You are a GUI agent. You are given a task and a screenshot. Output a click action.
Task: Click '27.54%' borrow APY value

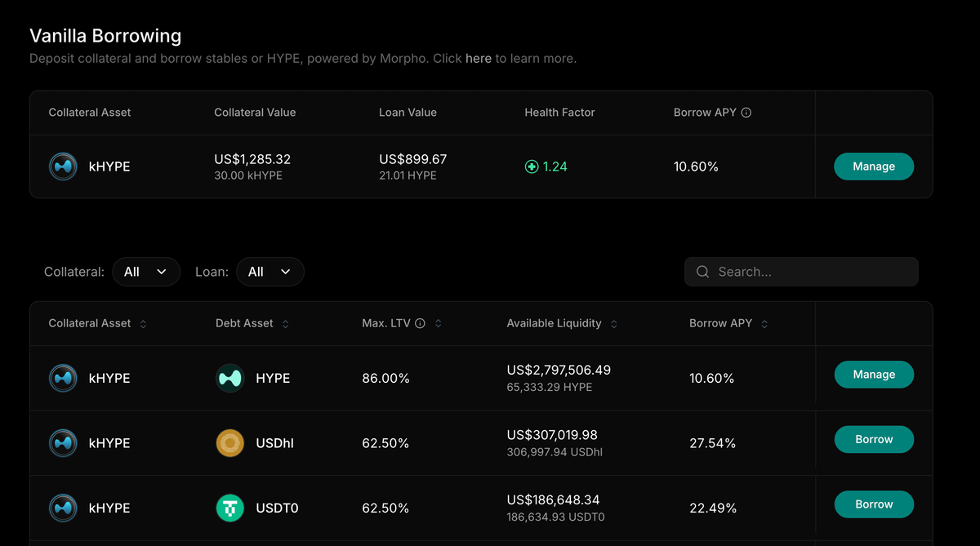point(712,443)
